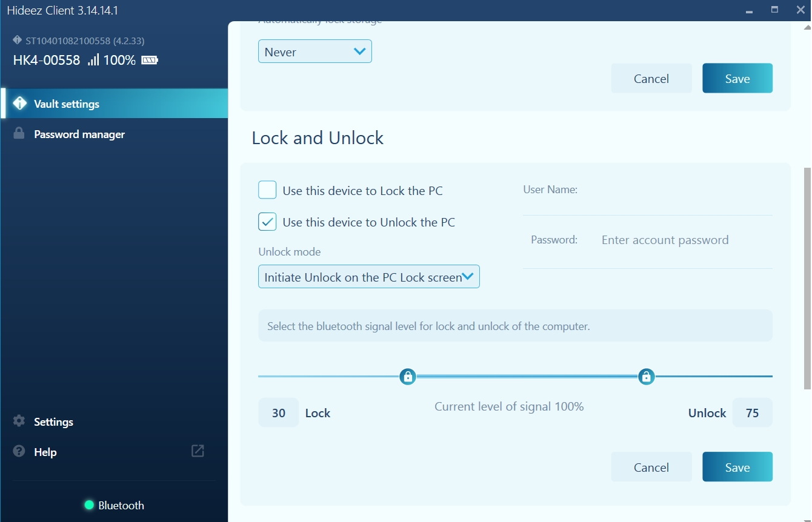Save the storage lock settings above
This screenshot has height=522, width=812.
click(737, 78)
